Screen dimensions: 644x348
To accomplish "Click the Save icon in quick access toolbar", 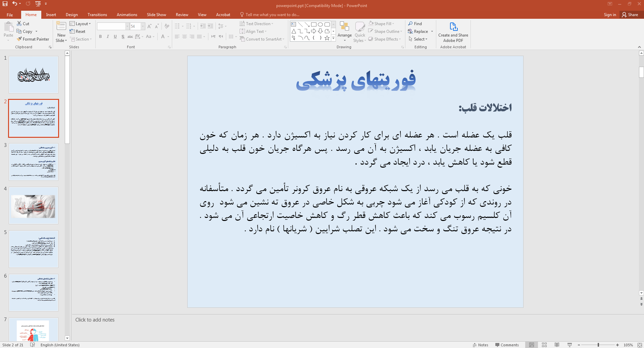I will click(x=5, y=4).
